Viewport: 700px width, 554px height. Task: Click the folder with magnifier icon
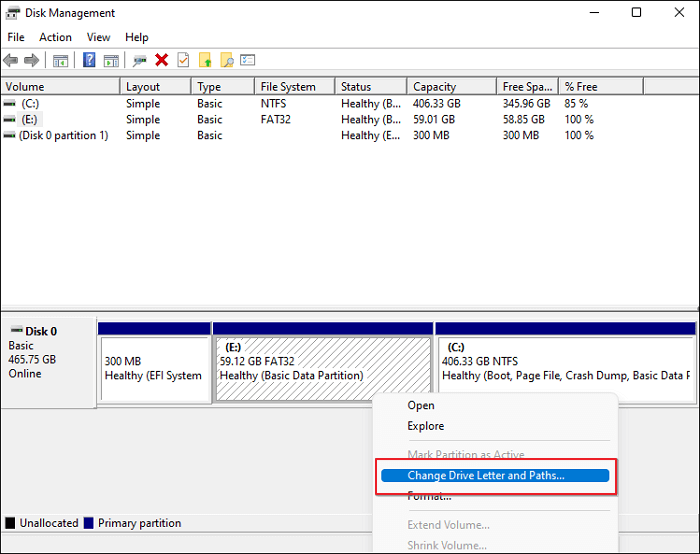(227, 60)
